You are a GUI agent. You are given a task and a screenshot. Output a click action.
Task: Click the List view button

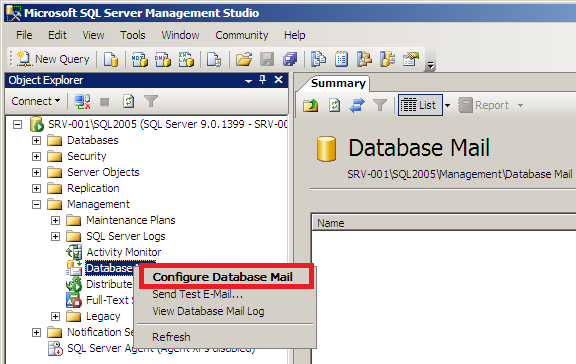point(420,105)
